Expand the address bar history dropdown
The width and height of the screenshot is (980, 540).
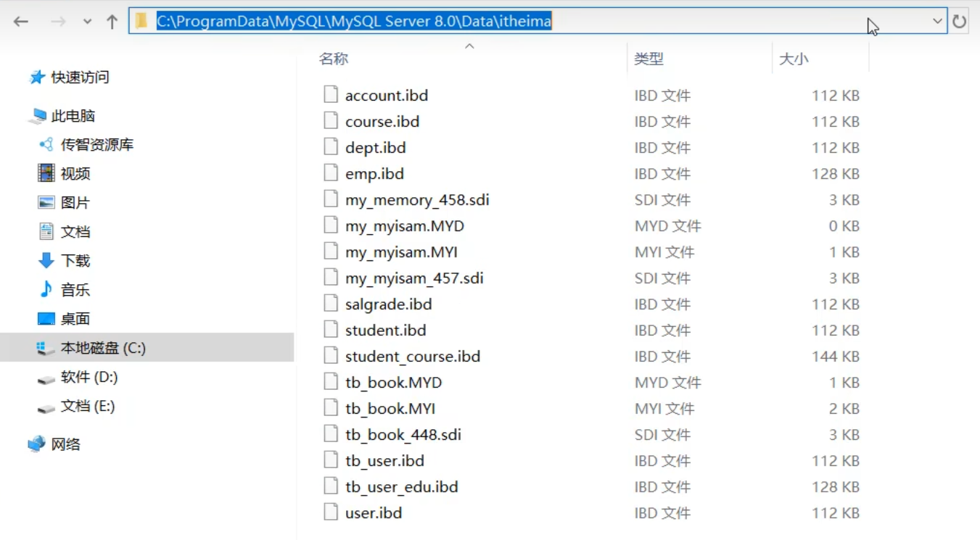click(937, 21)
